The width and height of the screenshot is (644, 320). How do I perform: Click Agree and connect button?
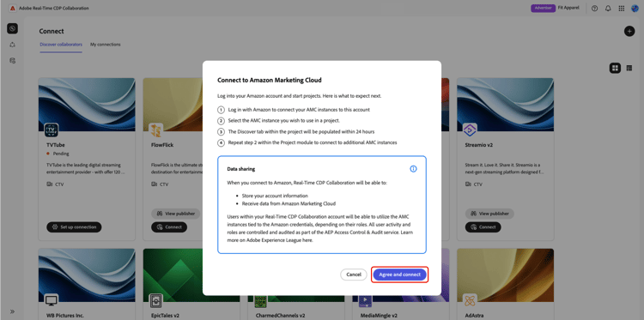399,275
